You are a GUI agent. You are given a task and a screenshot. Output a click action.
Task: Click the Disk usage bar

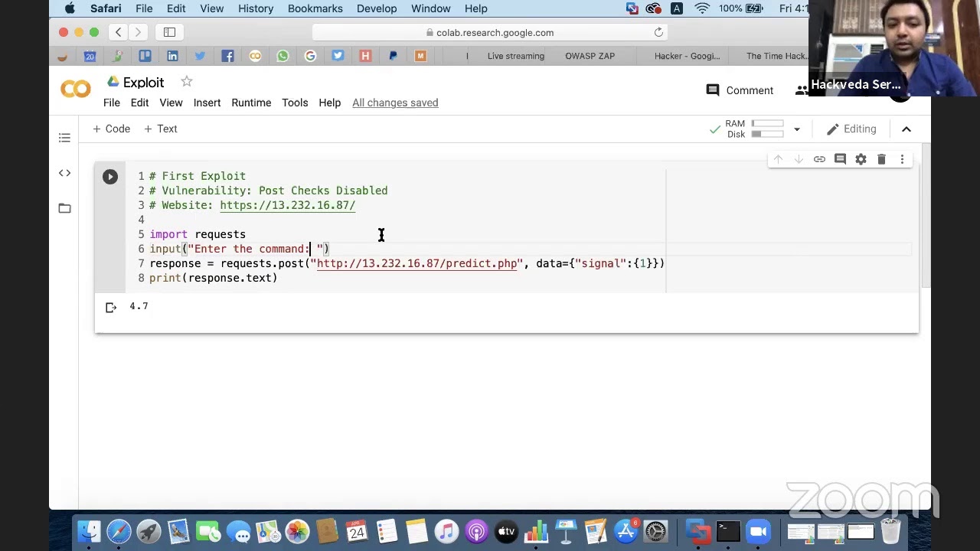[x=767, y=134]
